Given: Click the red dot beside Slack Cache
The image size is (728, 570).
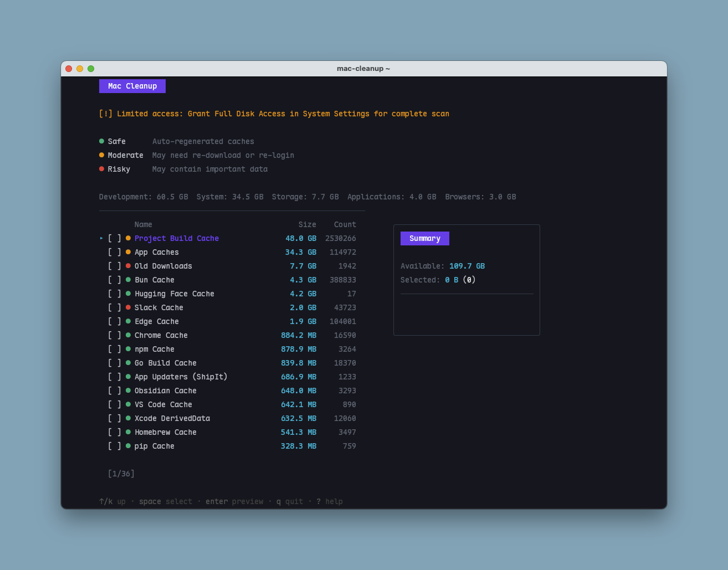Looking at the screenshot, I should [x=128, y=307].
